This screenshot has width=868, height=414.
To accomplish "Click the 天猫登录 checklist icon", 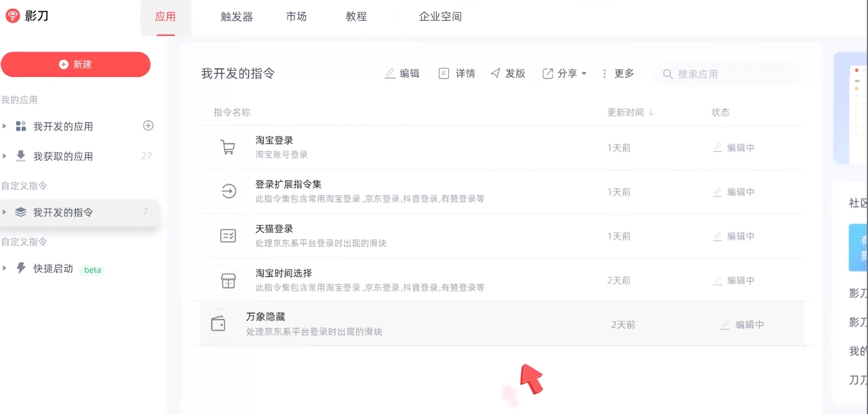I will [x=228, y=235].
